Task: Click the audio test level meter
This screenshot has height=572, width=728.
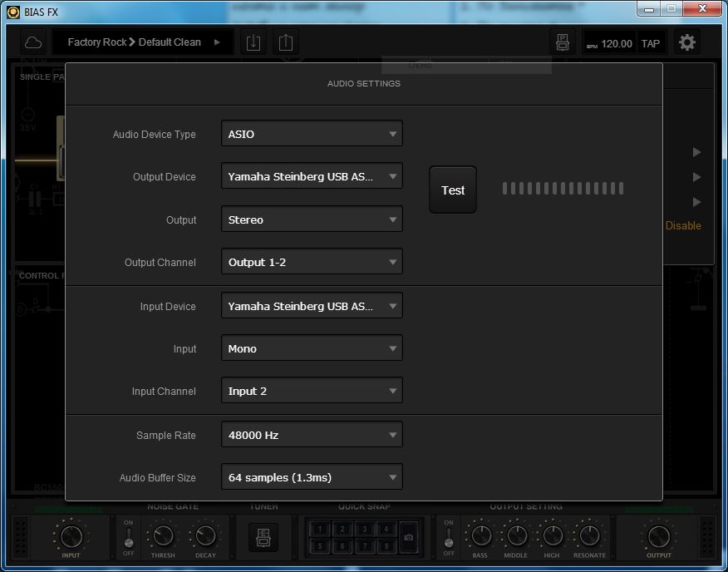Action: [563, 188]
